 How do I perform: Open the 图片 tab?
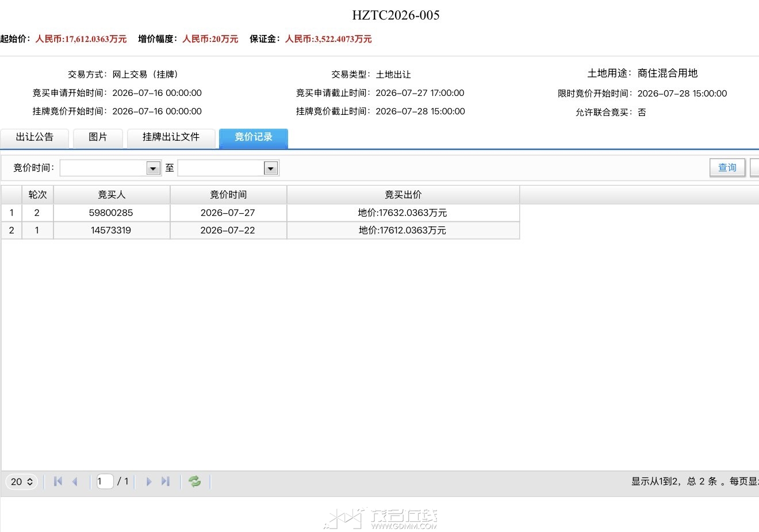98,138
